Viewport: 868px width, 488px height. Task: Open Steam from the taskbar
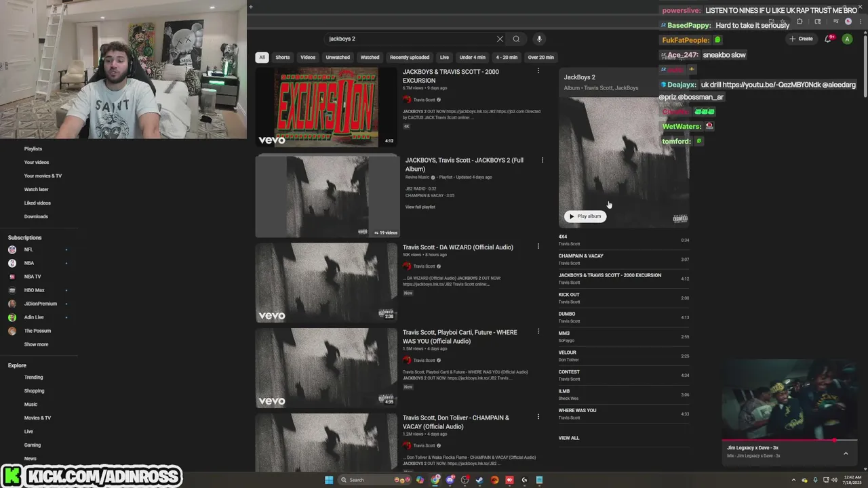pyautogui.click(x=479, y=480)
